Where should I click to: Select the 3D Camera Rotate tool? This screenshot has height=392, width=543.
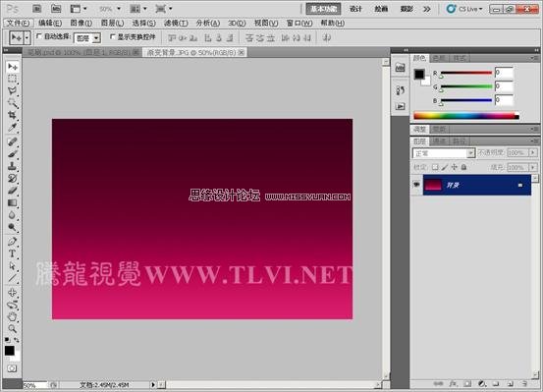(x=13, y=305)
